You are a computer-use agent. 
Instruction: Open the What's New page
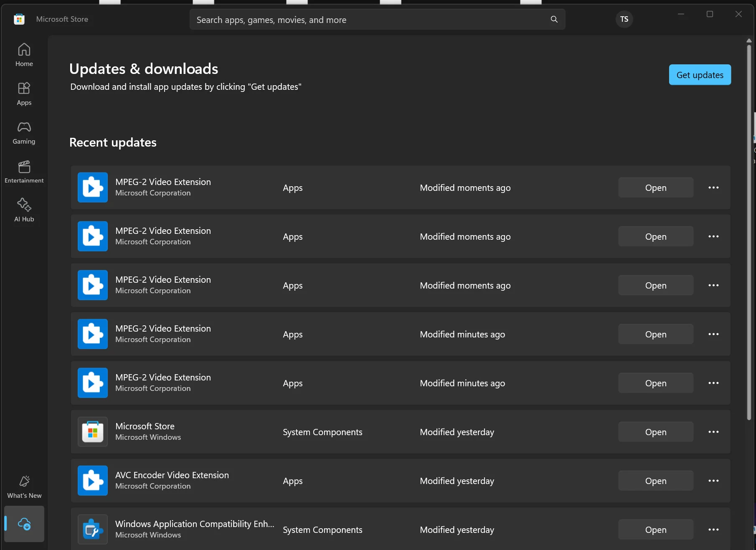24,487
